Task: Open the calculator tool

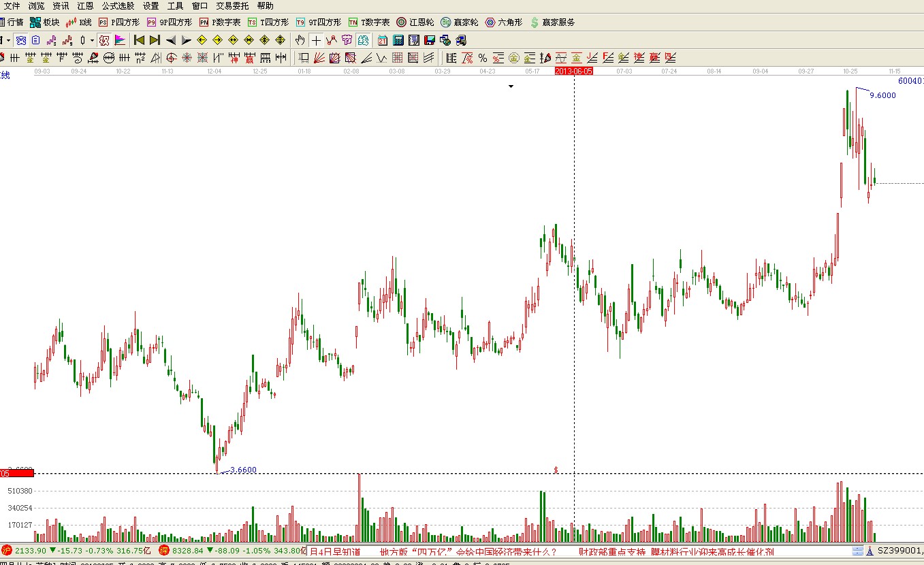Action: point(398,40)
